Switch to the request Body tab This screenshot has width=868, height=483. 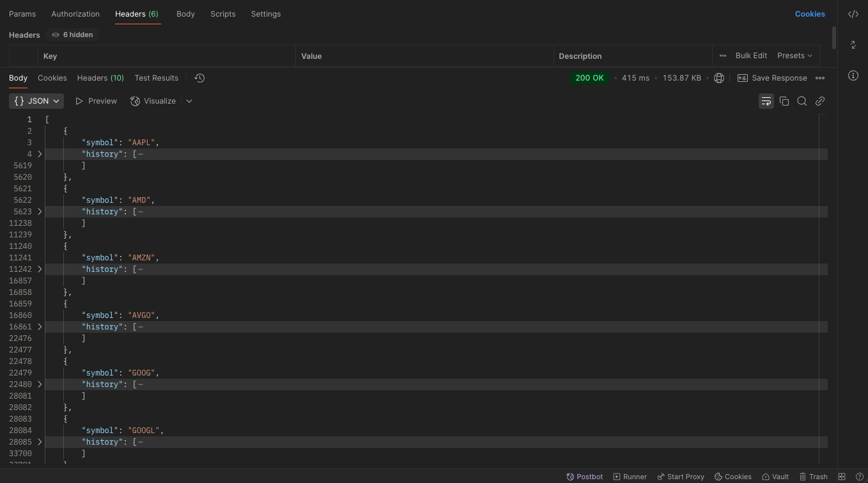tap(185, 14)
